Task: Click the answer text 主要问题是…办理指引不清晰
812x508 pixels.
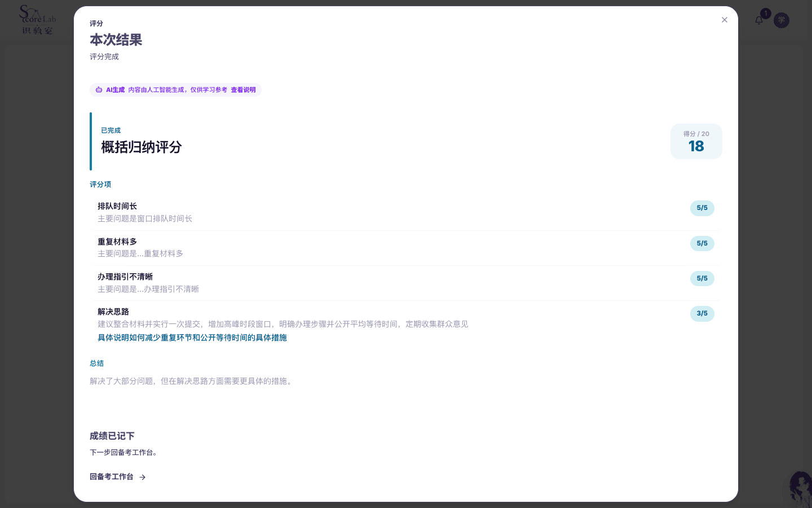Action: pyautogui.click(x=148, y=289)
